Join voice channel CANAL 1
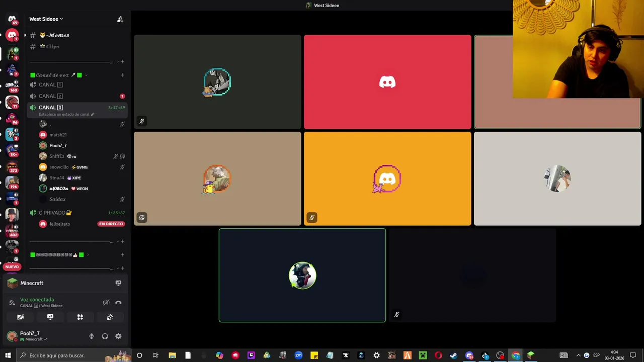 coord(50,84)
